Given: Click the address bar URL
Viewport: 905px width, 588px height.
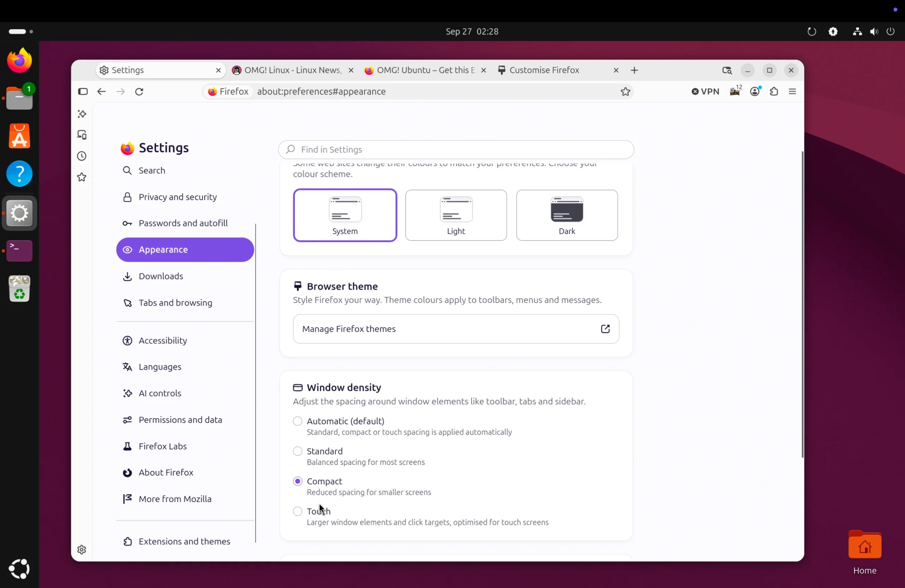Looking at the screenshot, I should pos(321,91).
